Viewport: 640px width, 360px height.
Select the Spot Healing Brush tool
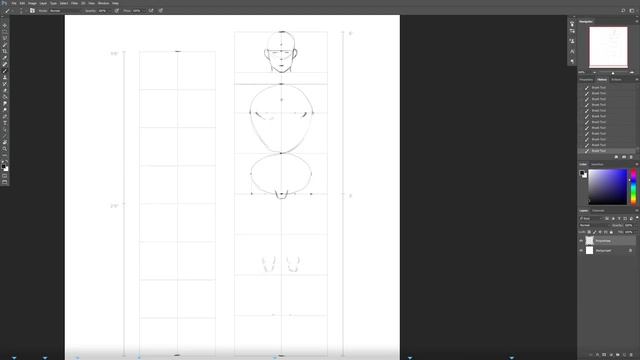pos(5,64)
